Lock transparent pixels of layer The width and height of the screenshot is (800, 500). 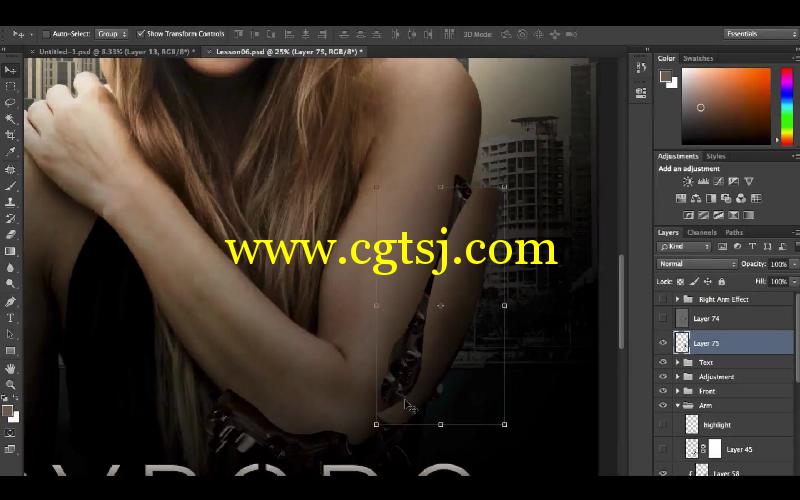tap(680, 282)
